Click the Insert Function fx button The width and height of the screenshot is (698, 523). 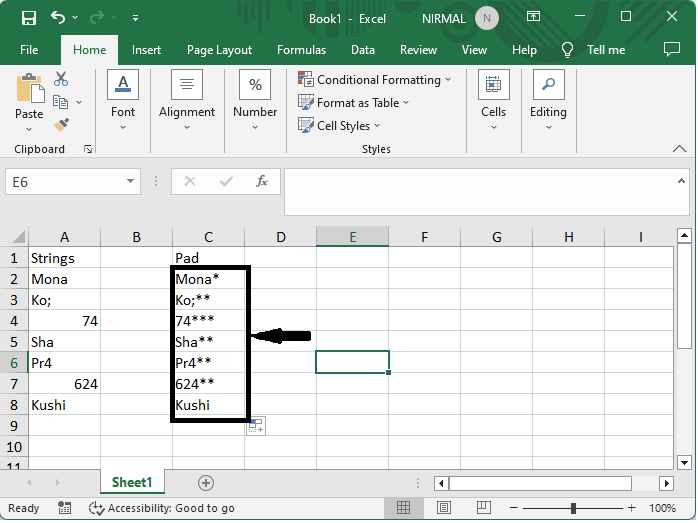click(x=262, y=182)
